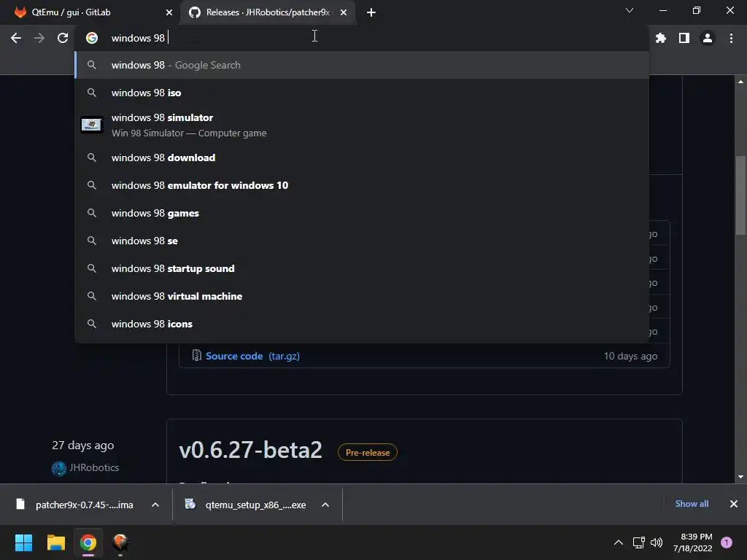Click the balloon app taskbar icon

click(120, 542)
